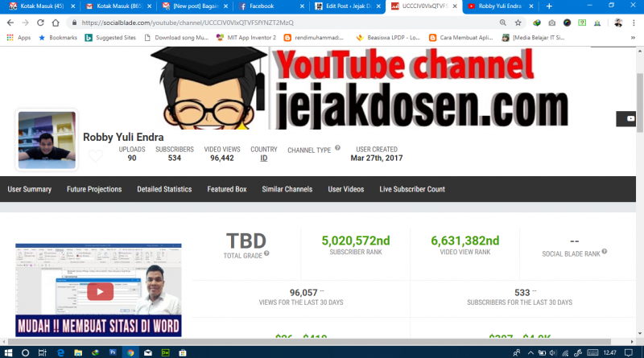
Task: Open the browser home page
Action: tap(56, 23)
